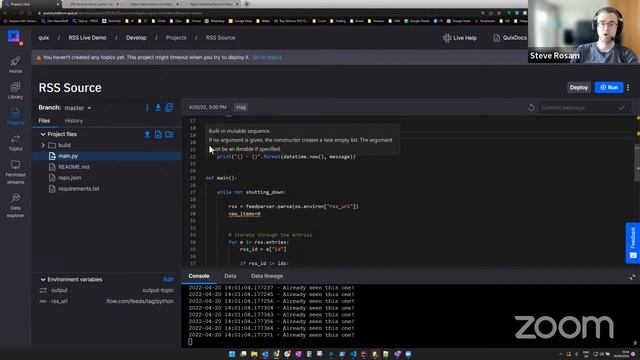Switch to the Console tab

pyautogui.click(x=199, y=276)
